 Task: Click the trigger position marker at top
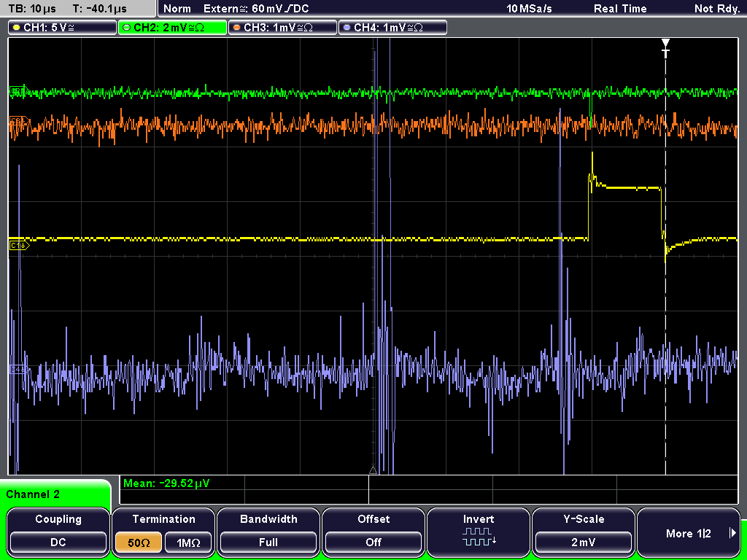coord(665,47)
